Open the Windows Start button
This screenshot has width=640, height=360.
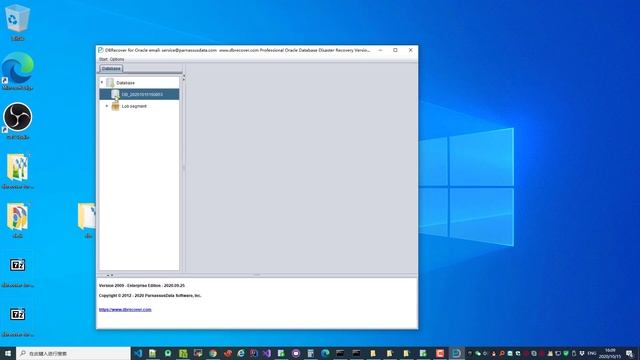(8, 353)
